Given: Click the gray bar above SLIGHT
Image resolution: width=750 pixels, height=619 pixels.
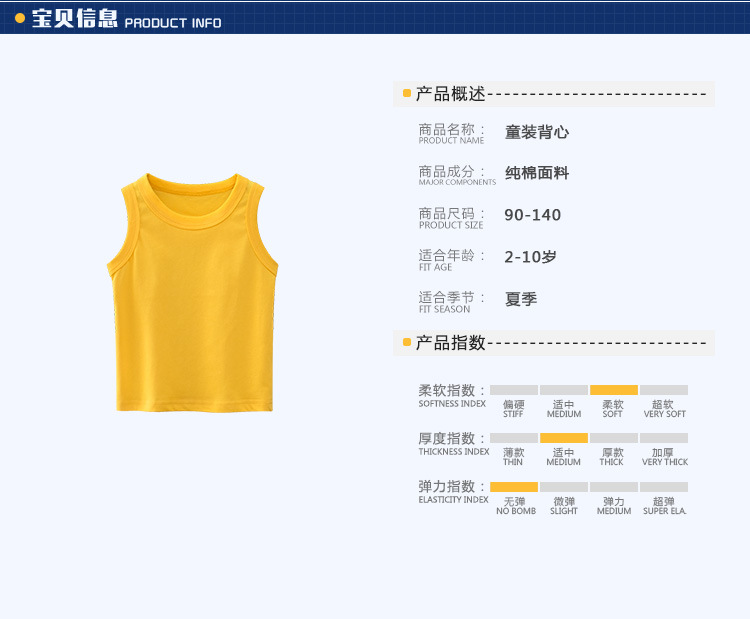Looking at the screenshot, I should (564, 487).
